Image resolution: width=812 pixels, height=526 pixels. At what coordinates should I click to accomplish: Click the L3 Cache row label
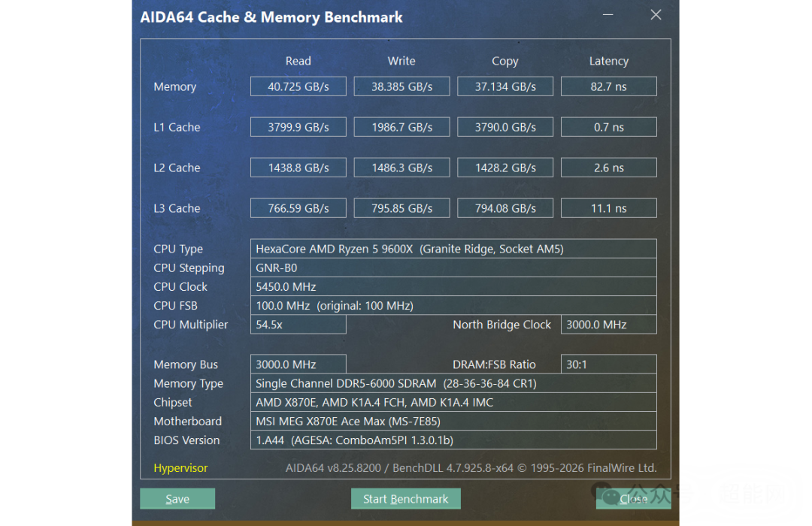pyautogui.click(x=177, y=208)
